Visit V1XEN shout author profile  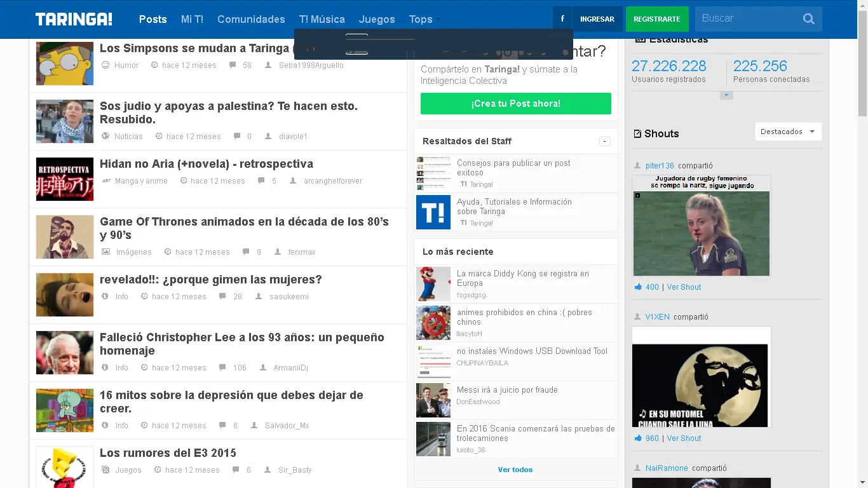coord(658,317)
